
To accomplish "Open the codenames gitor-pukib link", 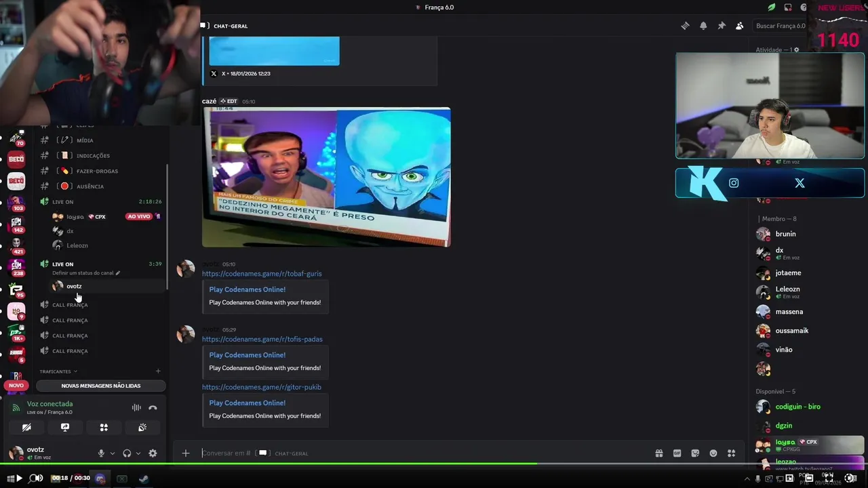I will tap(262, 387).
